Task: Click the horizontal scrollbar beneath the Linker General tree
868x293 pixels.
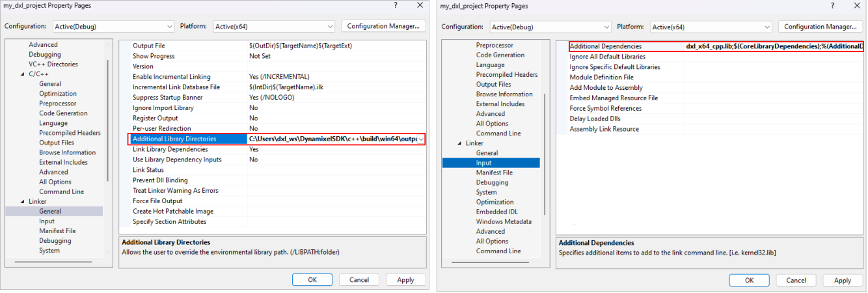Action: [53, 262]
